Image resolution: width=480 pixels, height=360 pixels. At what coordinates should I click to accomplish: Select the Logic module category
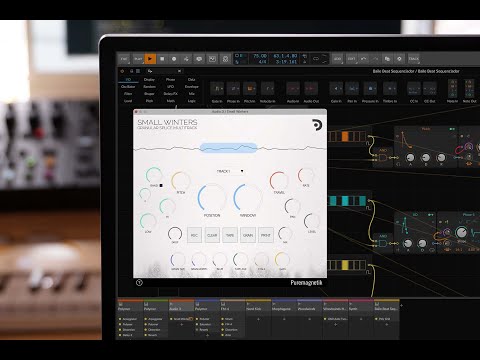[192, 101]
